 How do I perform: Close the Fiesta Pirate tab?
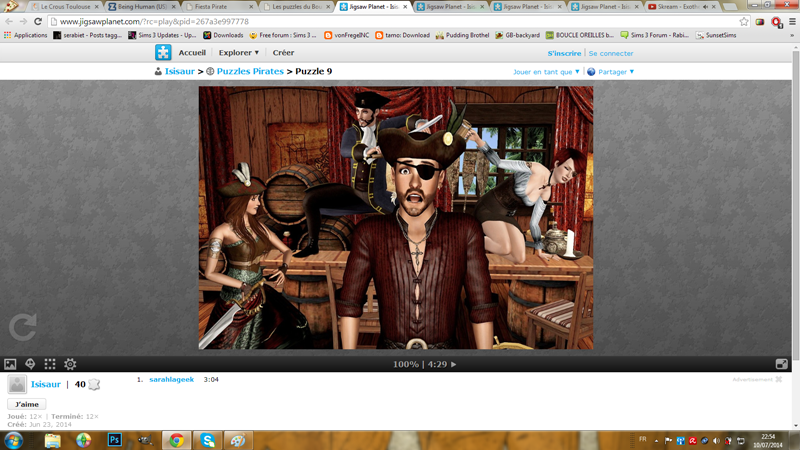pyautogui.click(x=251, y=7)
